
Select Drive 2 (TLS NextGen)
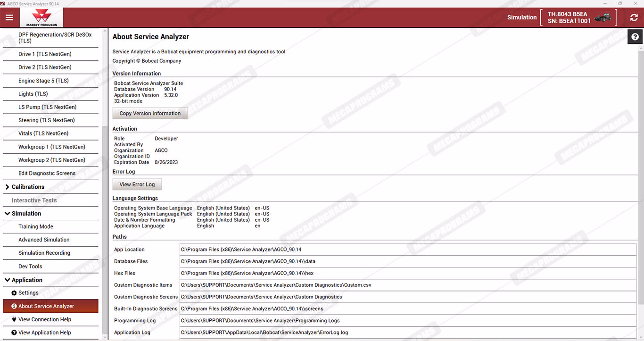[51, 67]
